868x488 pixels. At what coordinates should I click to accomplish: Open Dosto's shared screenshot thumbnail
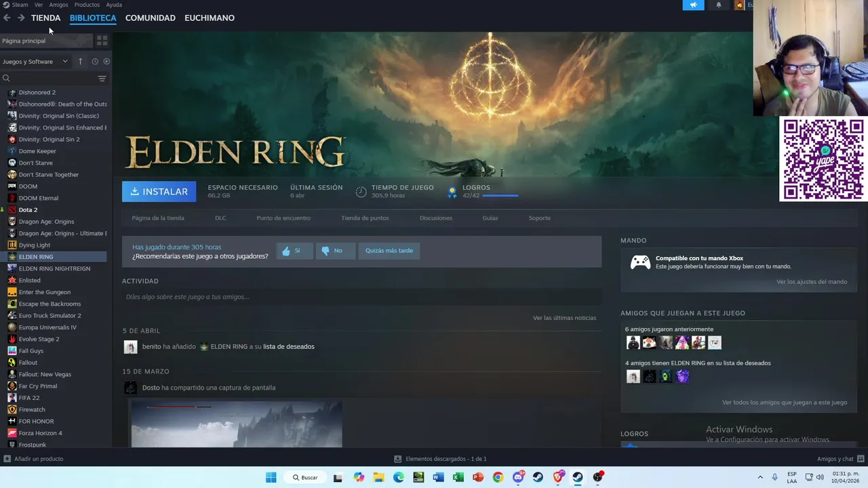[x=237, y=424]
